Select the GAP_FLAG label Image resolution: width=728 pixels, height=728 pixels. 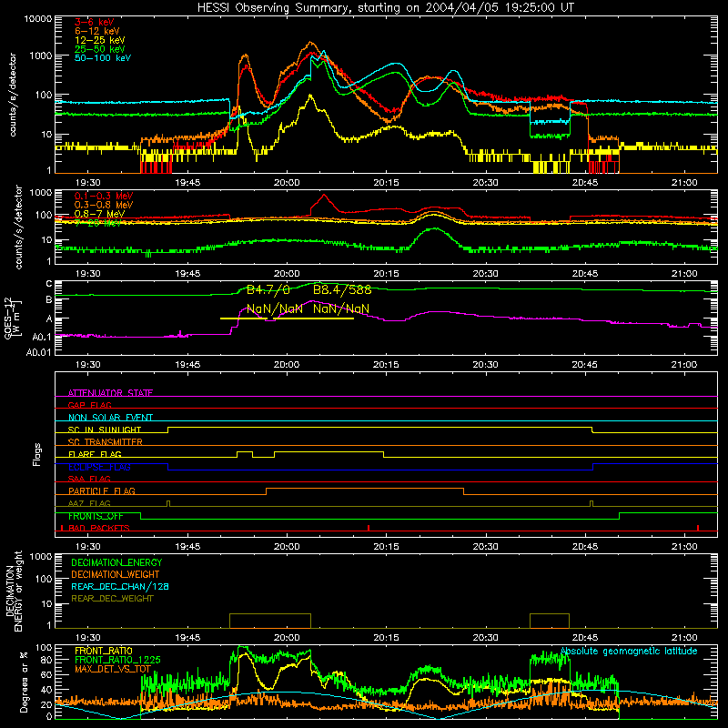click(89, 405)
